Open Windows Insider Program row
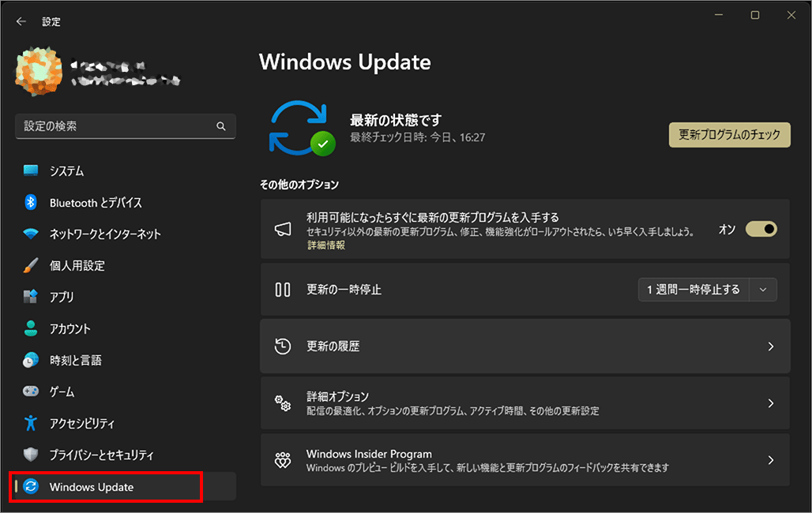The image size is (812, 513). point(525,460)
